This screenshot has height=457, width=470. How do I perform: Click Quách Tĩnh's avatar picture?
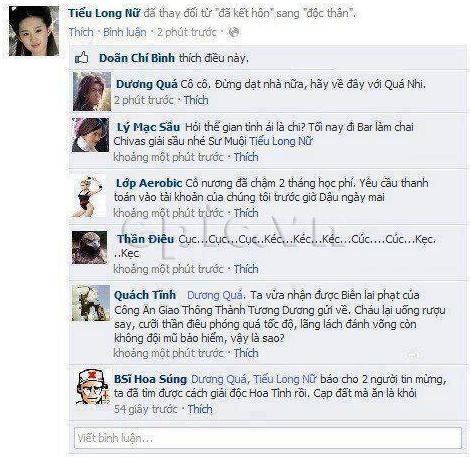(91, 303)
